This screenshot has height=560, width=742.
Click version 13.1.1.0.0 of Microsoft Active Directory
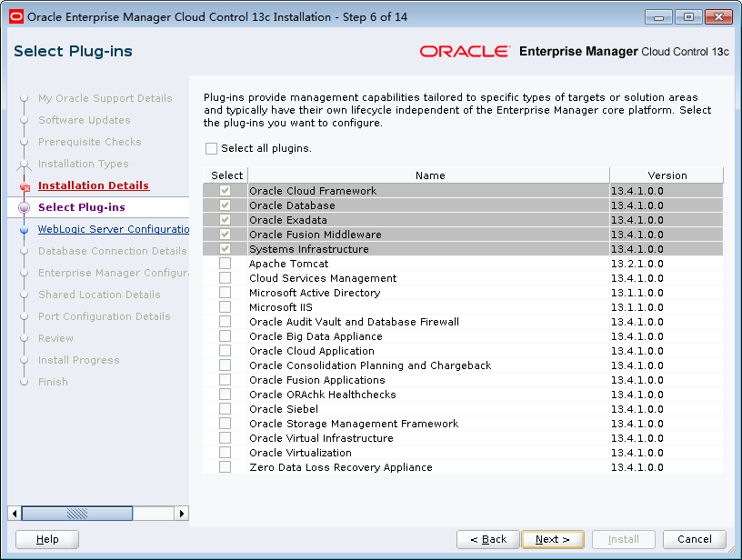[x=637, y=293]
